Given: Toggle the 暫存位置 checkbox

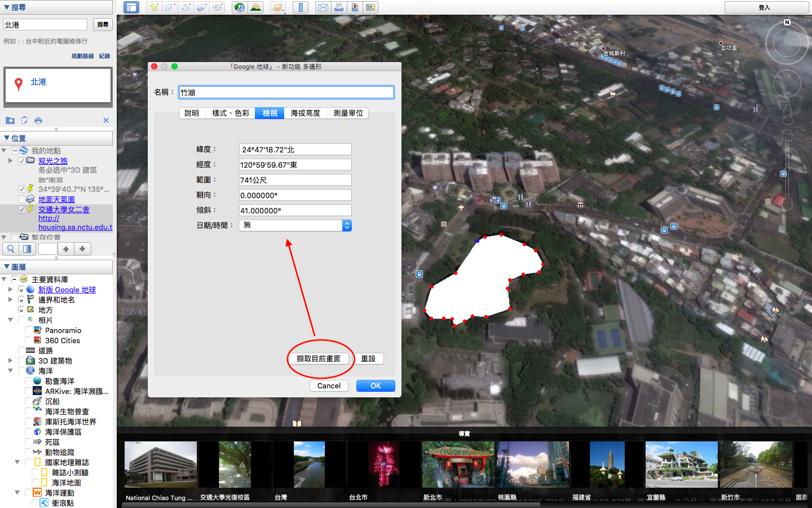Looking at the screenshot, I should pos(15,237).
